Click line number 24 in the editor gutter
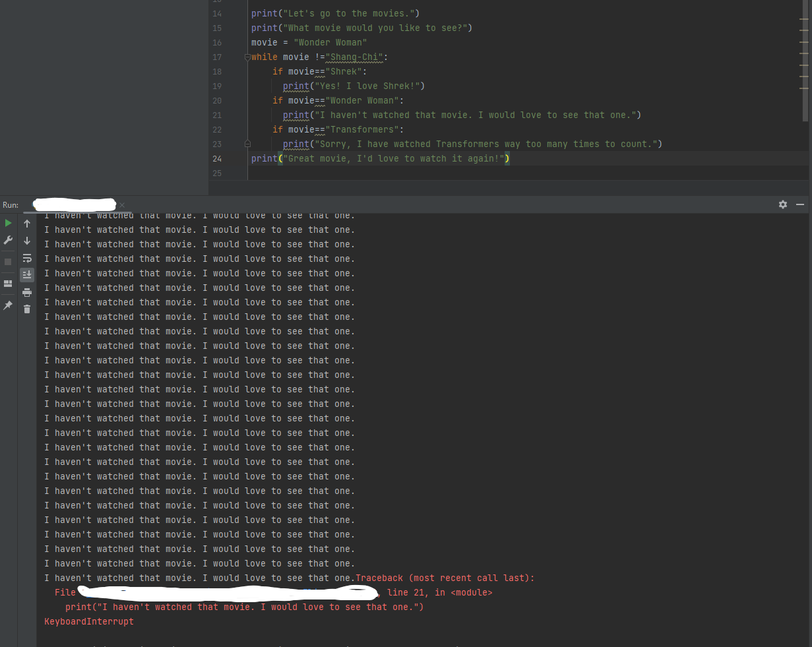Image resolution: width=812 pixels, height=647 pixels. pos(217,158)
